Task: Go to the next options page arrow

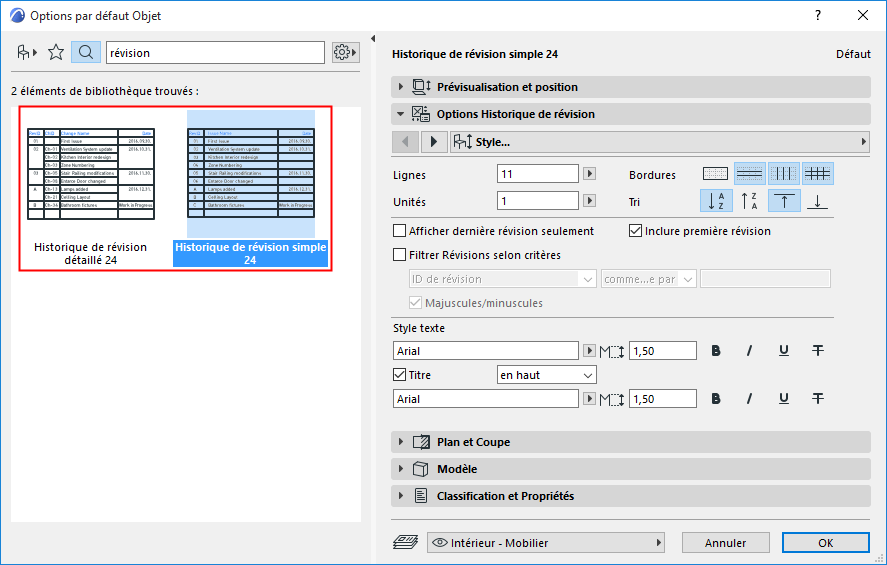Action: (x=434, y=141)
